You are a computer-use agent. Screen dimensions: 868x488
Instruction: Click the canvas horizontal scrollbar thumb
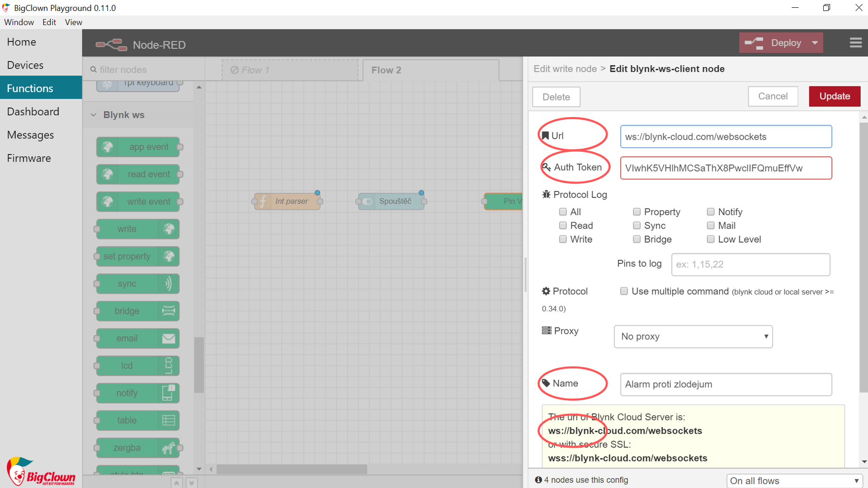[292, 469]
